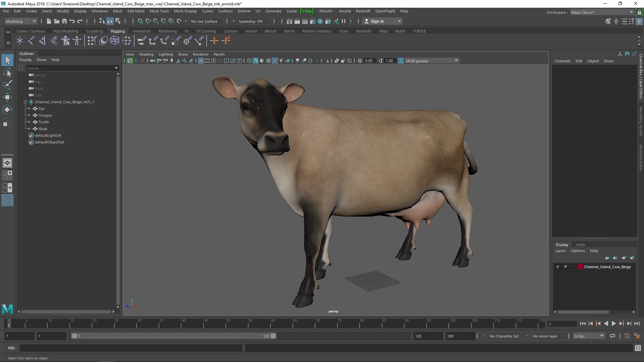Drag timeline playhead to frame 60
The image size is (644, 362).
(x=273, y=323)
